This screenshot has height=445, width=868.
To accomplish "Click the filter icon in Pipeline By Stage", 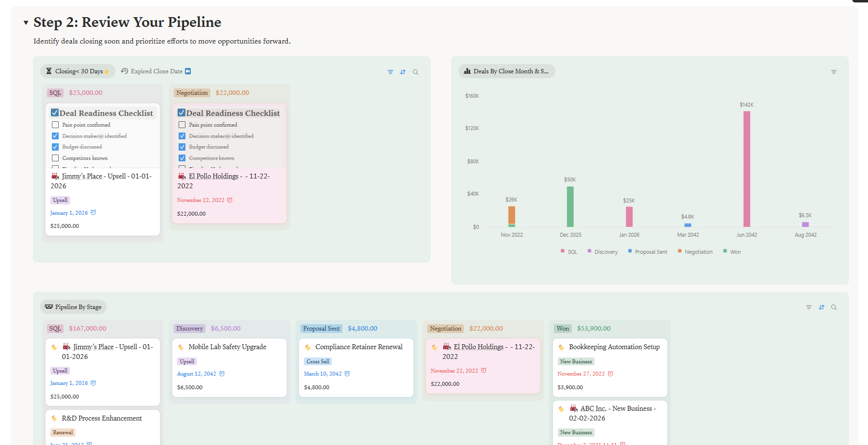I will click(x=809, y=307).
